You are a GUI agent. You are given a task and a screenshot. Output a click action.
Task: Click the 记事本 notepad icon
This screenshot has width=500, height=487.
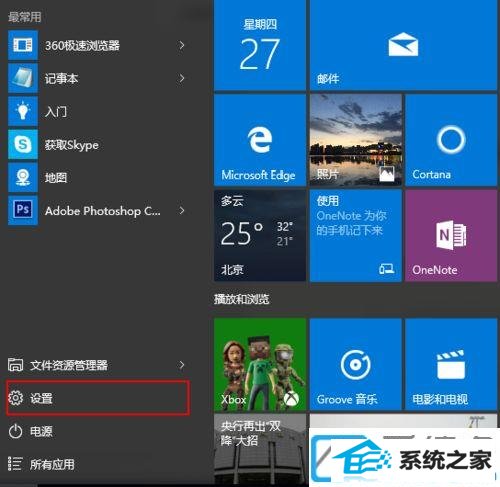[23, 78]
